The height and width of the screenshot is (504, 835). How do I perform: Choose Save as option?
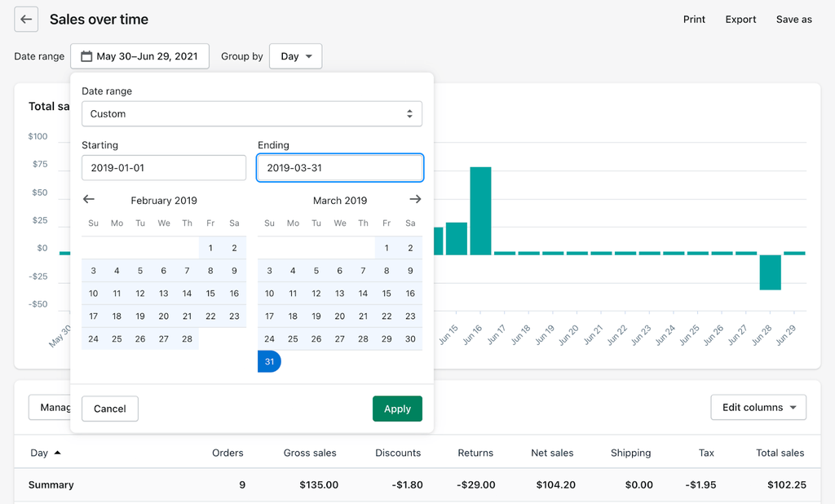793,20
